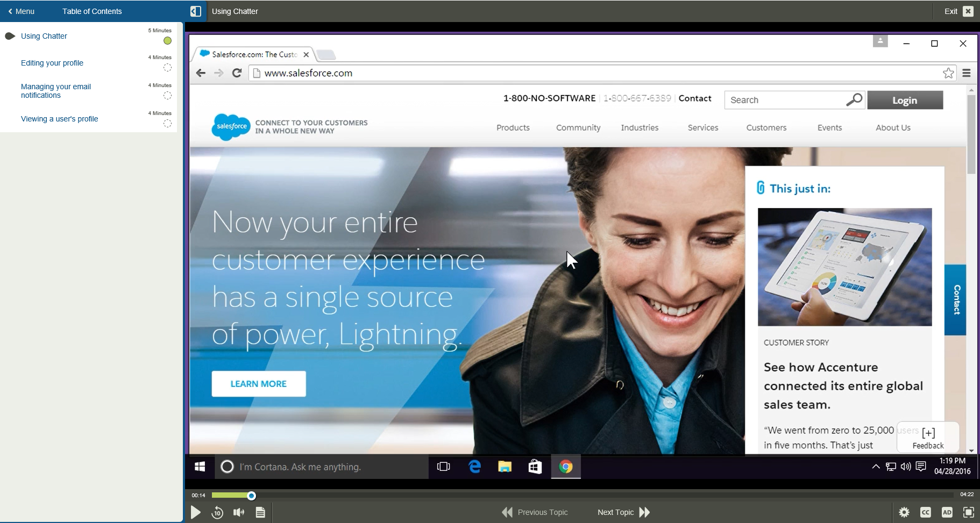The height and width of the screenshot is (523, 980).
Task: Click the Cortana 'Ask me anything' search box
Action: (x=321, y=467)
